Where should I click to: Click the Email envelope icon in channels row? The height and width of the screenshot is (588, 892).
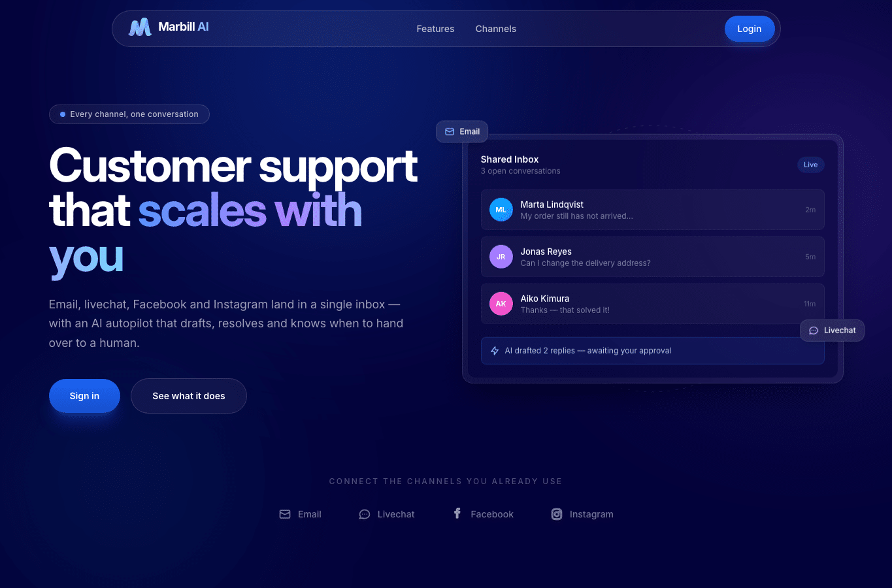(285, 514)
